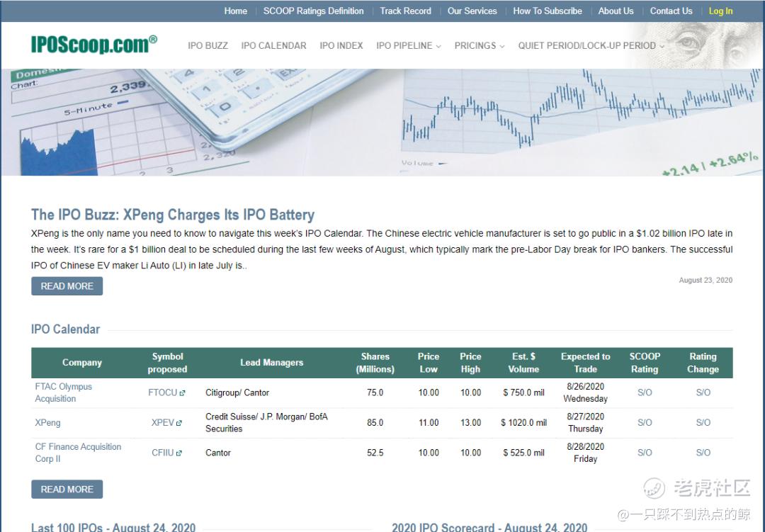The height and width of the screenshot is (532, 765).
Task: Click Rating Change S/O for FTAC Olympus
Action: [x=703, y=393]
